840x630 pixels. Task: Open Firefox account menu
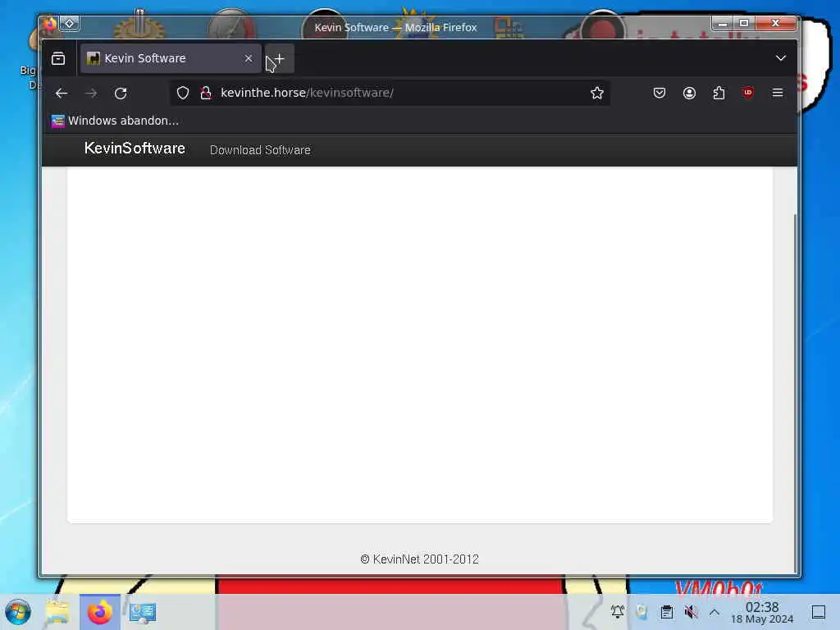coord(689,93)
